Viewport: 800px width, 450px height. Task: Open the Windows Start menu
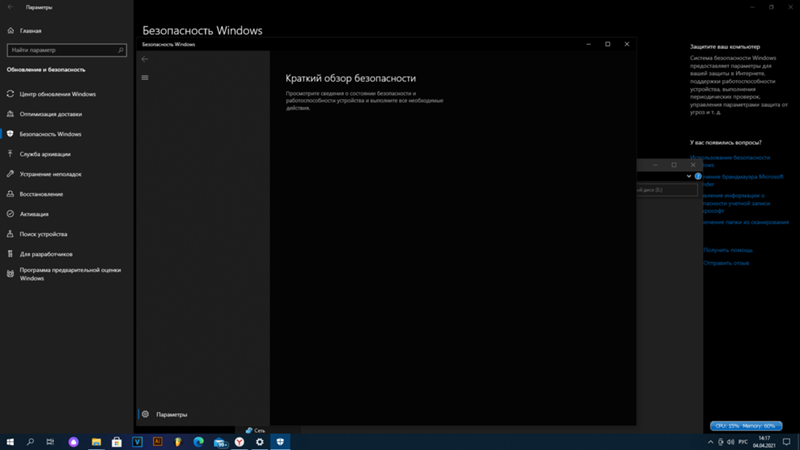coord(10,442)
